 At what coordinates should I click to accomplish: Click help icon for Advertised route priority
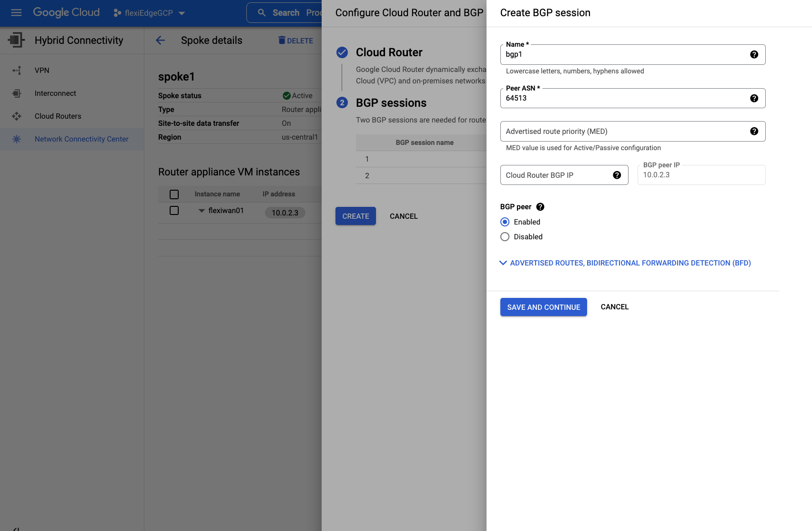[x=754, y=132]
